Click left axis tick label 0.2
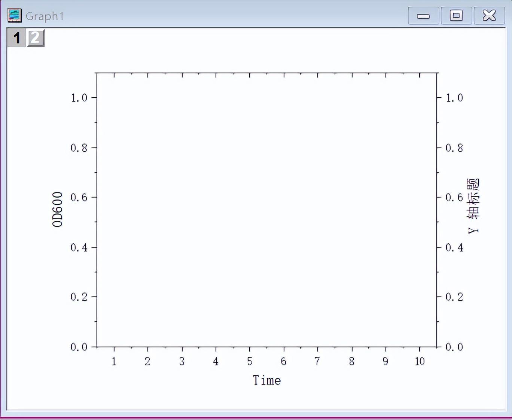This screenshot has height=420, width=512. [79, 297]
